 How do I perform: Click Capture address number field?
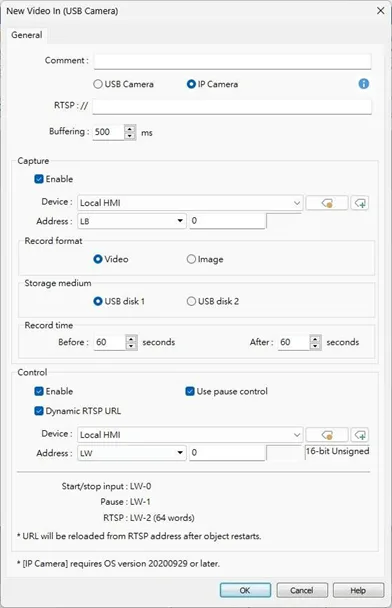(x=227, y=221)
